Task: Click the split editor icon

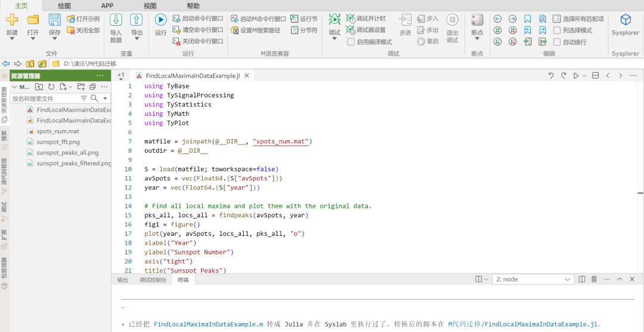Action: [x=595, y=76]
